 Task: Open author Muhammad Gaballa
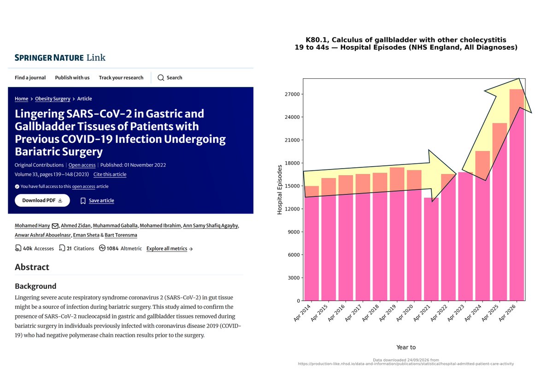(x=115, y=226)
